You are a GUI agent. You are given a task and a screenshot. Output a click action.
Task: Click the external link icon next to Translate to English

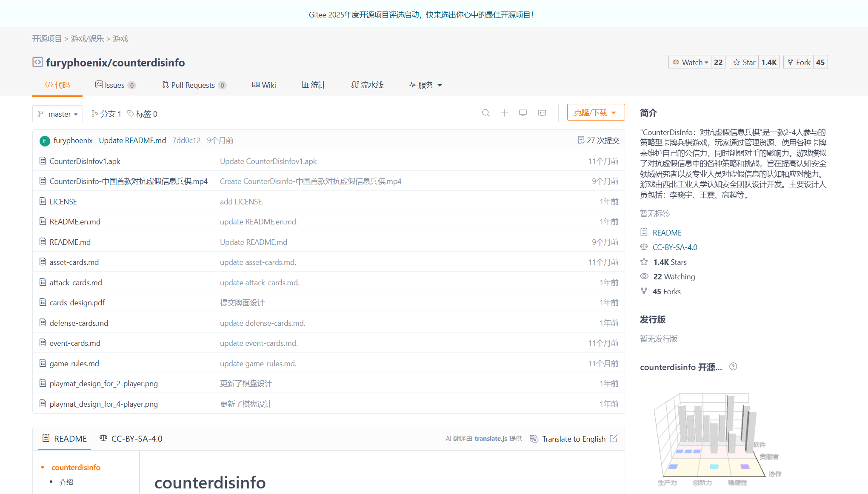614,439
